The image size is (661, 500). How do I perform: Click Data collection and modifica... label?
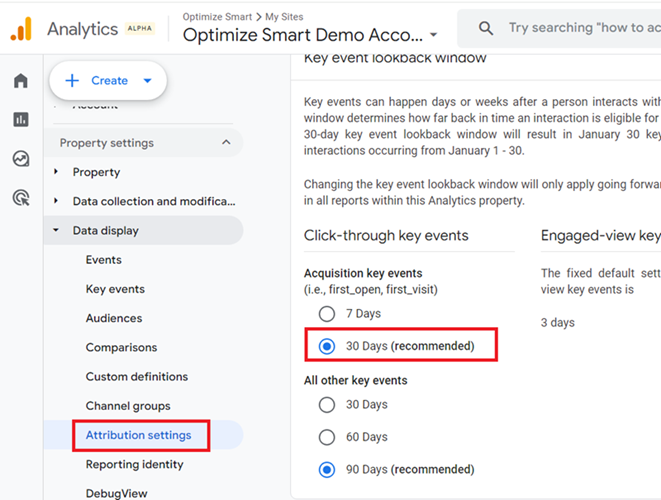click(154, 201)
